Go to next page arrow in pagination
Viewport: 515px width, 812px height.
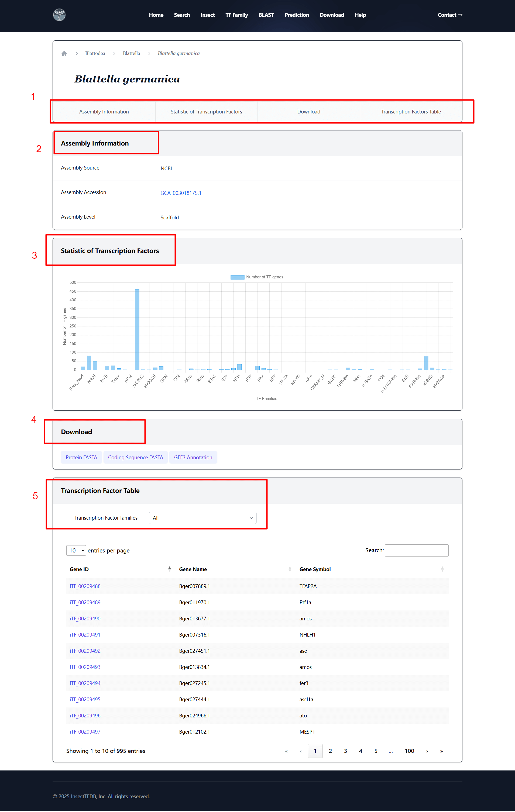point(427,751)
